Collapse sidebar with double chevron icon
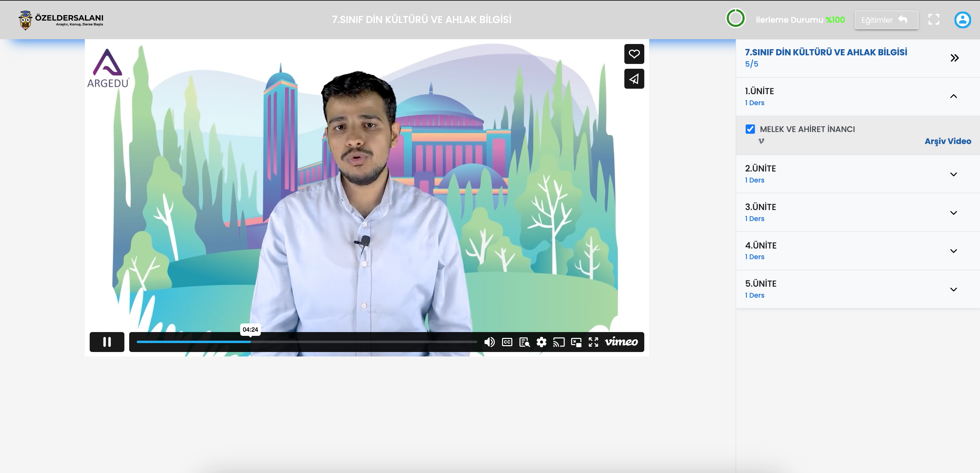 [954, 58]
